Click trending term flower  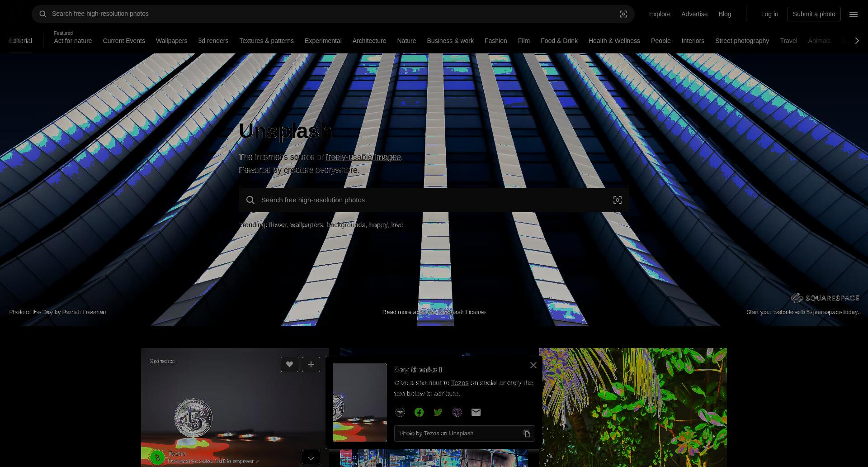click(278, 225)
